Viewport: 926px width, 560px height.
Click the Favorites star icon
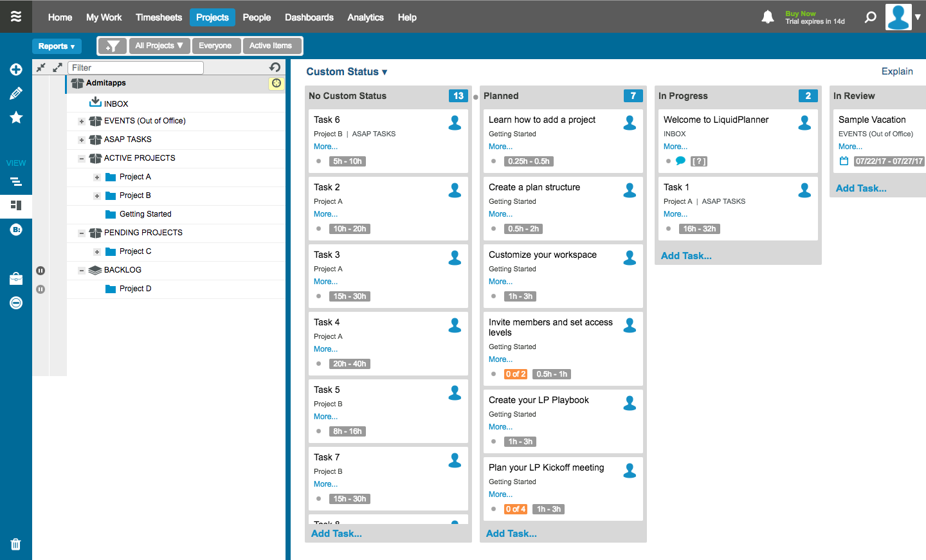pyautogui.click(x=15, y=117)
